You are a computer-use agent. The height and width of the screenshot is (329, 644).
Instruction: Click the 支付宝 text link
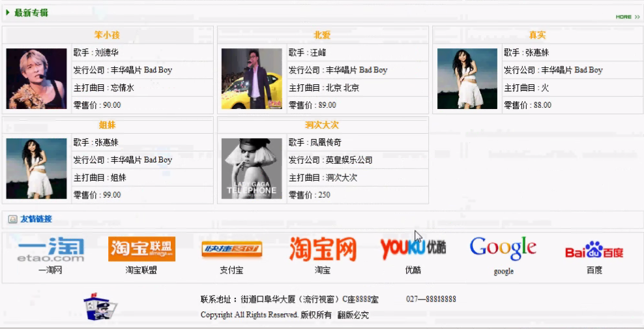coord(231,270)
